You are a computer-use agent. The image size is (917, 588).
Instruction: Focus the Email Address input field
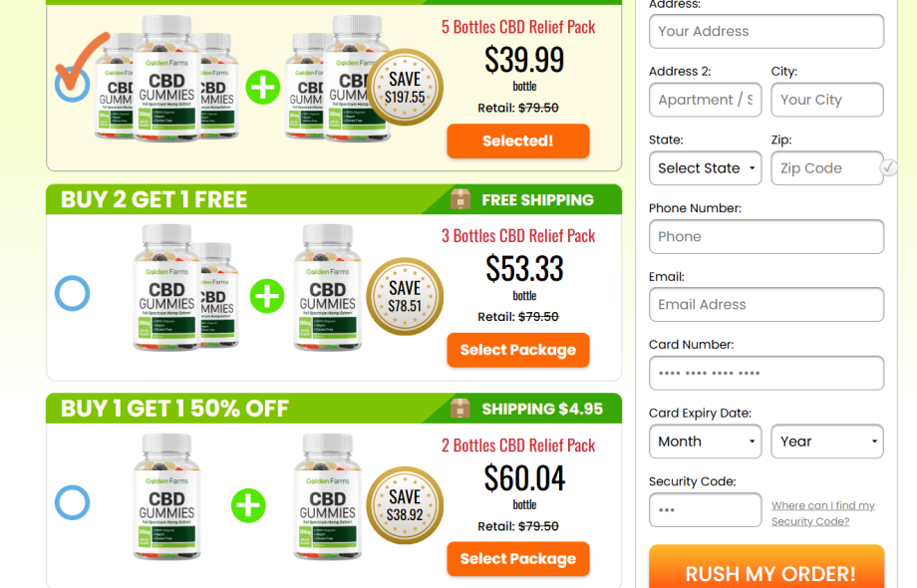[766, 305]
